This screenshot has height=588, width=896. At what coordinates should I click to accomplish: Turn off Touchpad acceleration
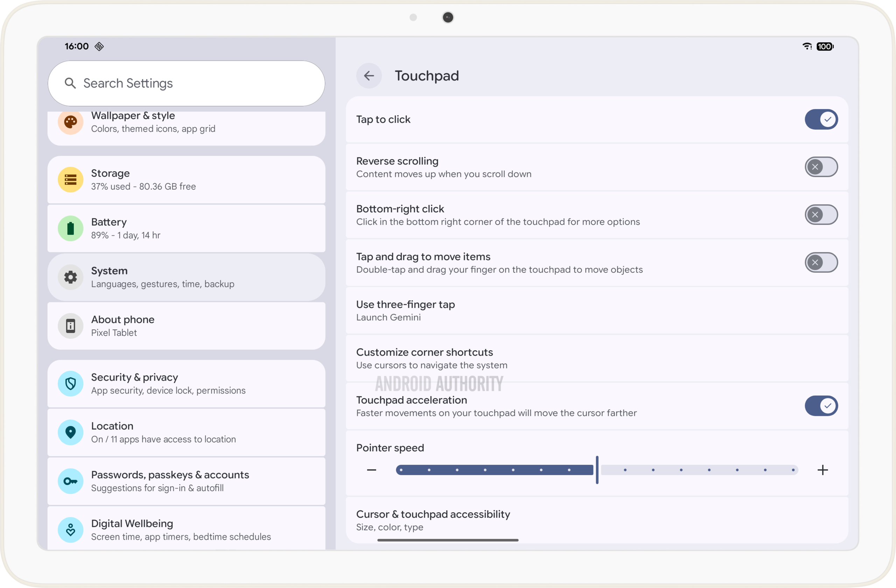821,406
